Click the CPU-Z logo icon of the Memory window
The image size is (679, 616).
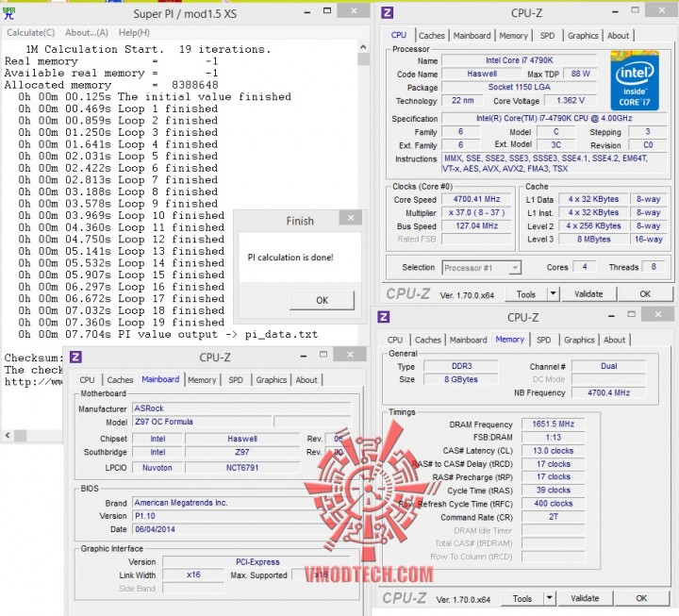click(x=383, y=317)
